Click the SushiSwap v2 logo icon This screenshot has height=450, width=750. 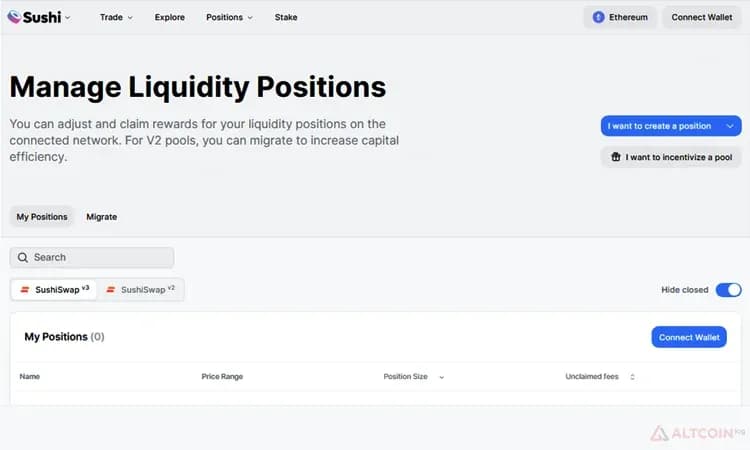[x=110, y=290]
